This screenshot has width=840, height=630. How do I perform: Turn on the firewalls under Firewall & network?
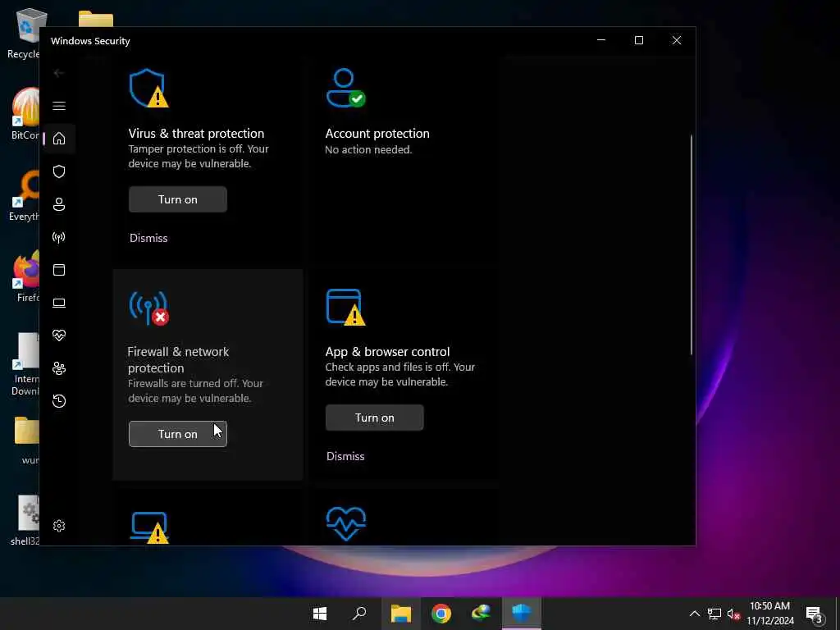[178, 434]
